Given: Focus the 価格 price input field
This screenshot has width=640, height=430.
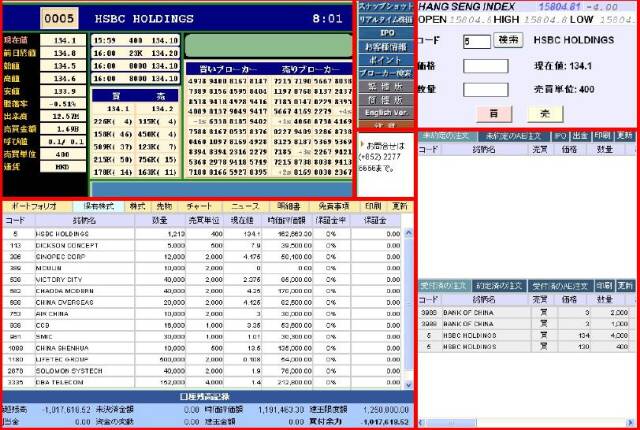Looking at the screenshot, I should 485,66.
